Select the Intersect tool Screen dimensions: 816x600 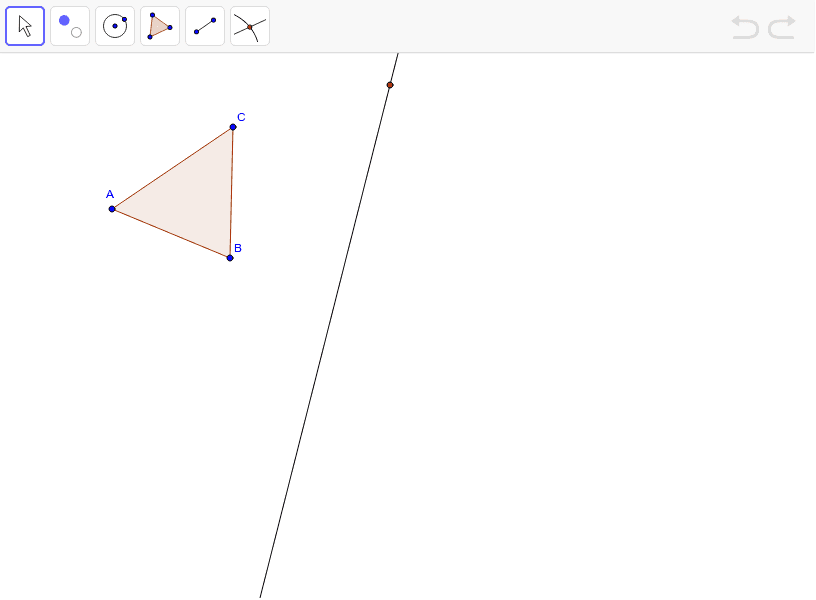250,26
